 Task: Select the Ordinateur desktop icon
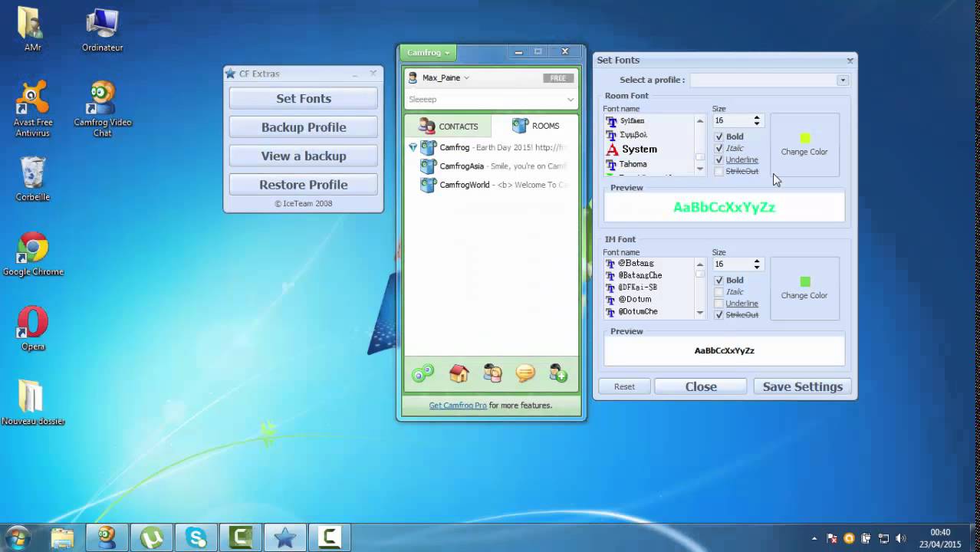[x=102, y=29]
